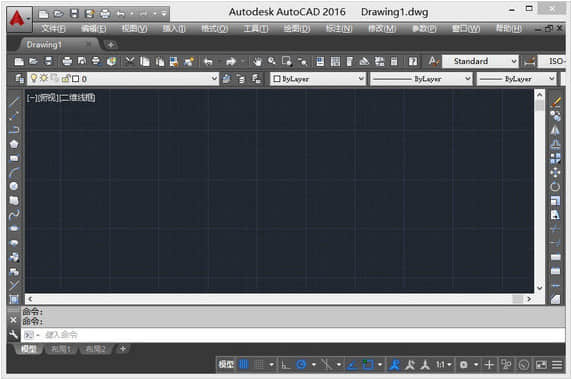Screen dimensions: 572x379
Task: Toggle object snap tracking in status bar
Action: coord(352,364)
